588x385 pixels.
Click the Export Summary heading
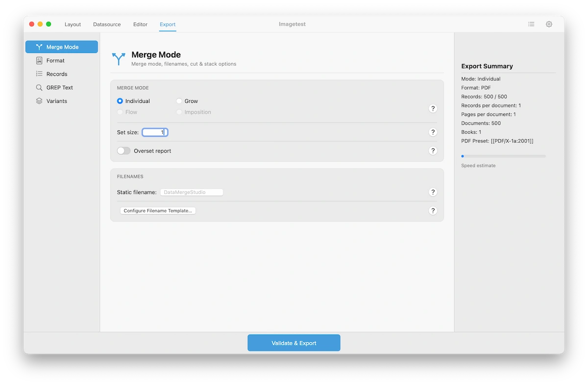click(487, 66)
